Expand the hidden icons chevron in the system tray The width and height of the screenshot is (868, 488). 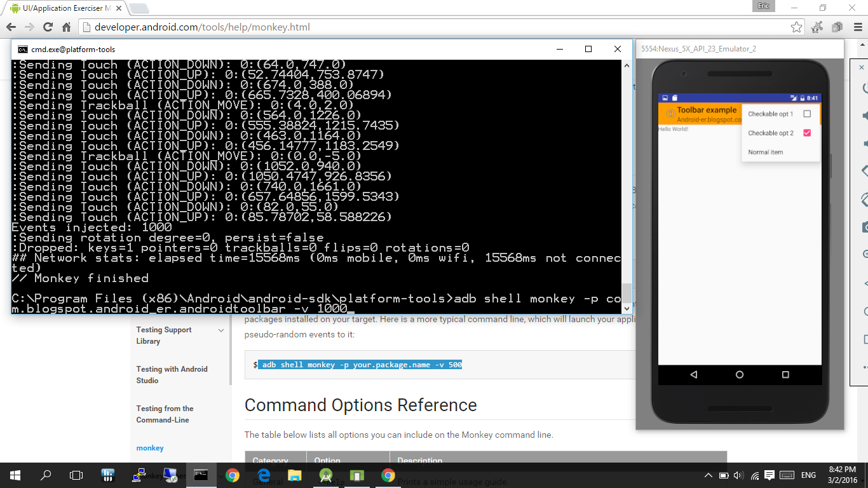(x=709, y=475)
